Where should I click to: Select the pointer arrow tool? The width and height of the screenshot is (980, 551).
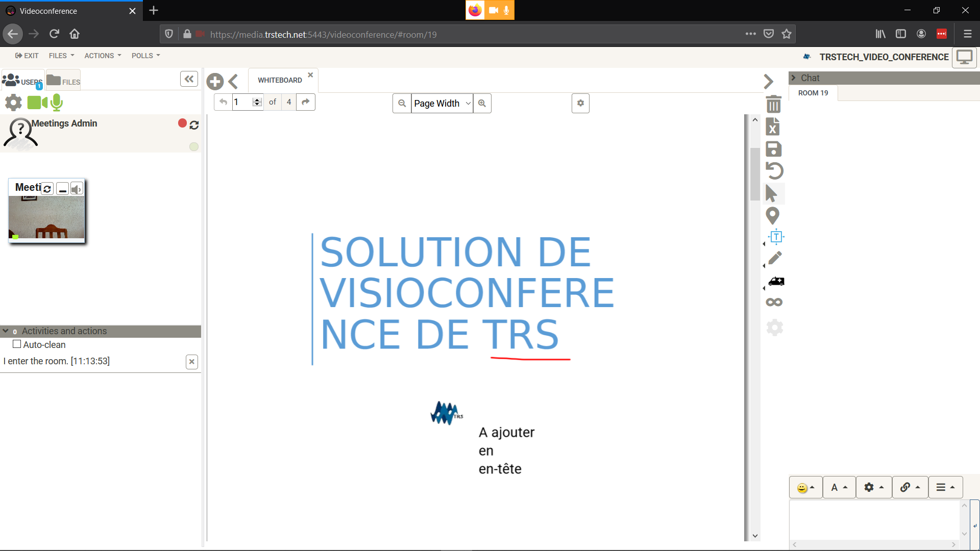(x=772, y=193)
